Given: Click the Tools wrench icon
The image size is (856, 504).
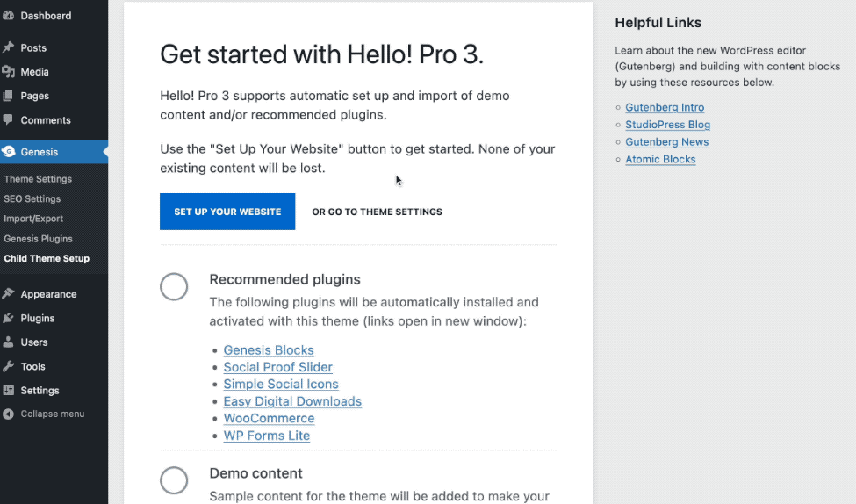Looking at the screenshot, I should [x=8, y=366].
